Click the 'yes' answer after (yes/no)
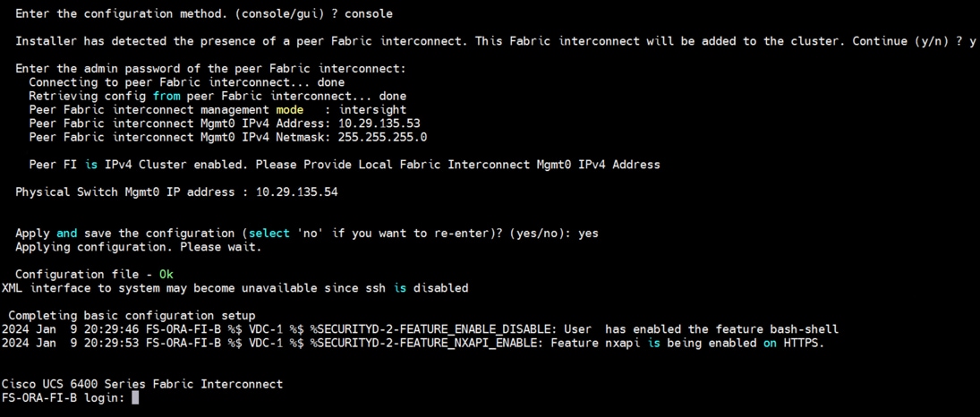The height and width of the screenshot is (417, 980). [x=588, y=233]
